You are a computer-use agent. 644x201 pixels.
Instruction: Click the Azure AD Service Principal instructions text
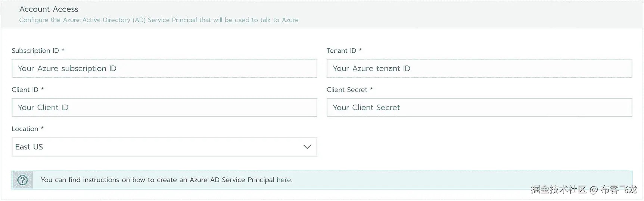point(167,180)
